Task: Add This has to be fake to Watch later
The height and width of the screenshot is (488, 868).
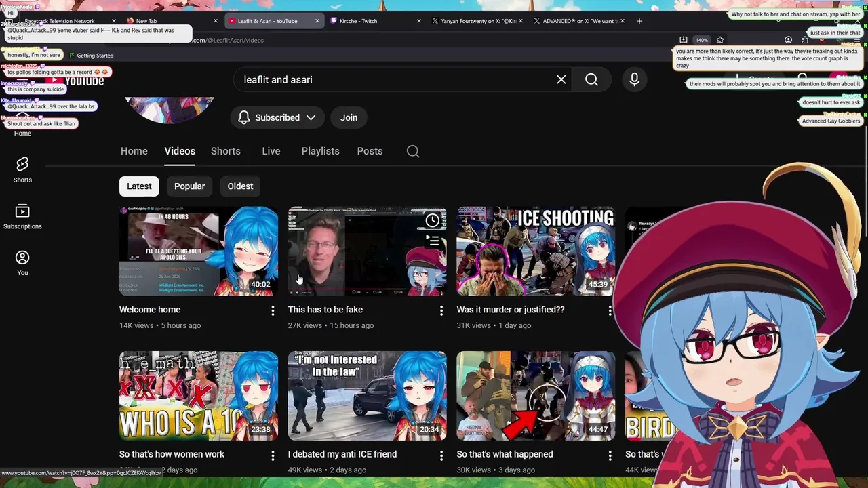Action: 432,220
